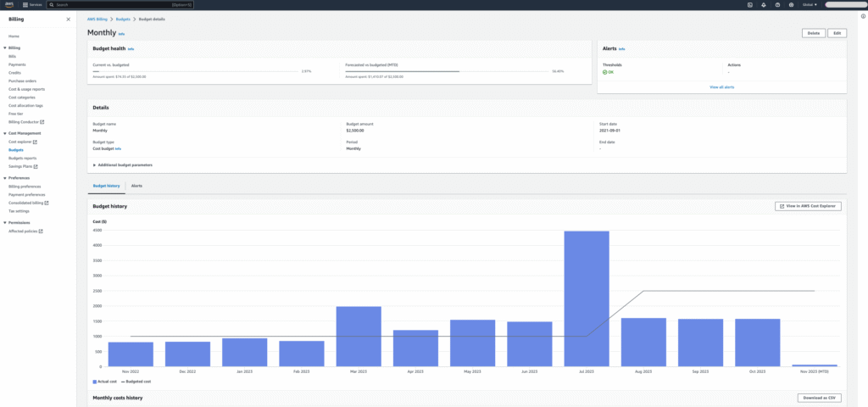Focus the top Search input field
This screenshot has height=407, width=868.
pyautogui.click(x=120, y=4)
